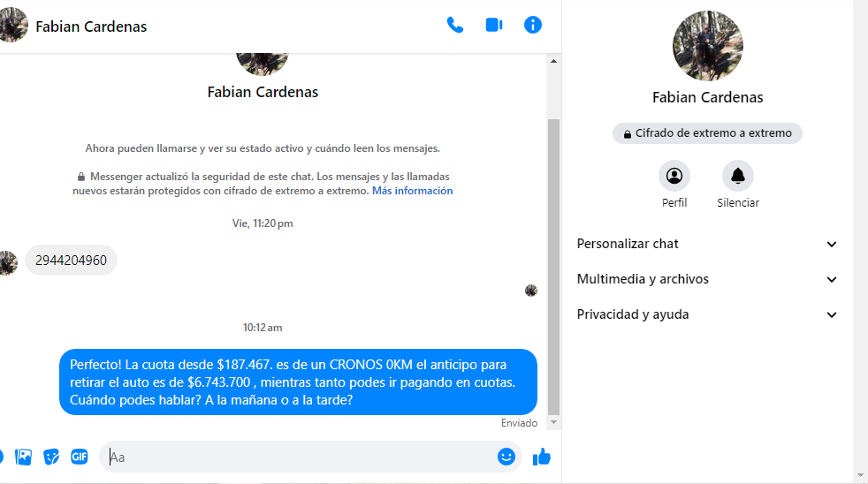The image size is (868, 484).
Task: Click Cifrado de extremo a extremo badge
Action: [707, 133]
